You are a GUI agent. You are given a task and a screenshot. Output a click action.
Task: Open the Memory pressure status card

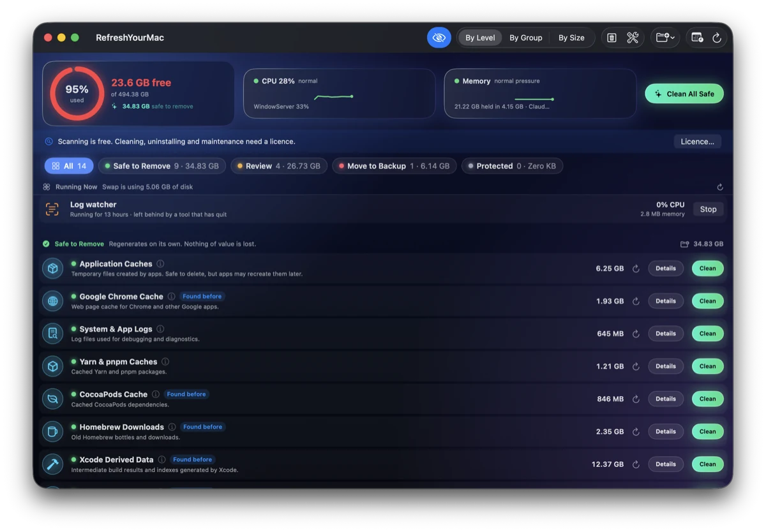point(540,94)
